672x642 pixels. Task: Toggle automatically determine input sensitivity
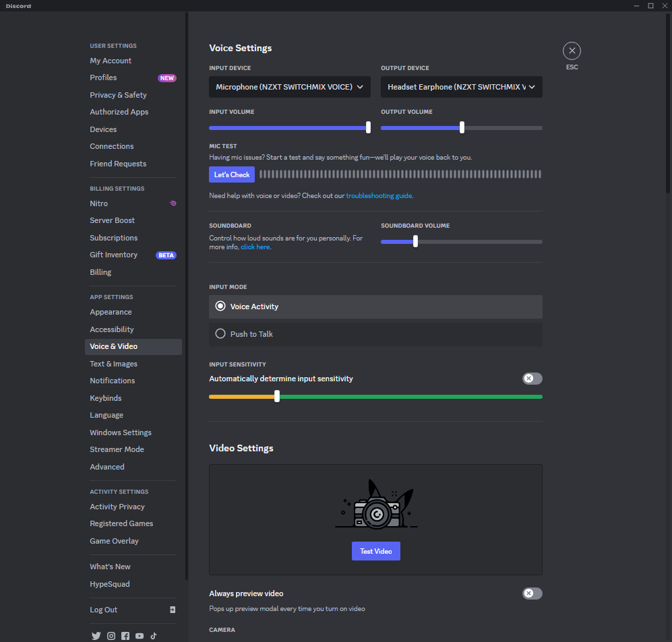[532, 379]
